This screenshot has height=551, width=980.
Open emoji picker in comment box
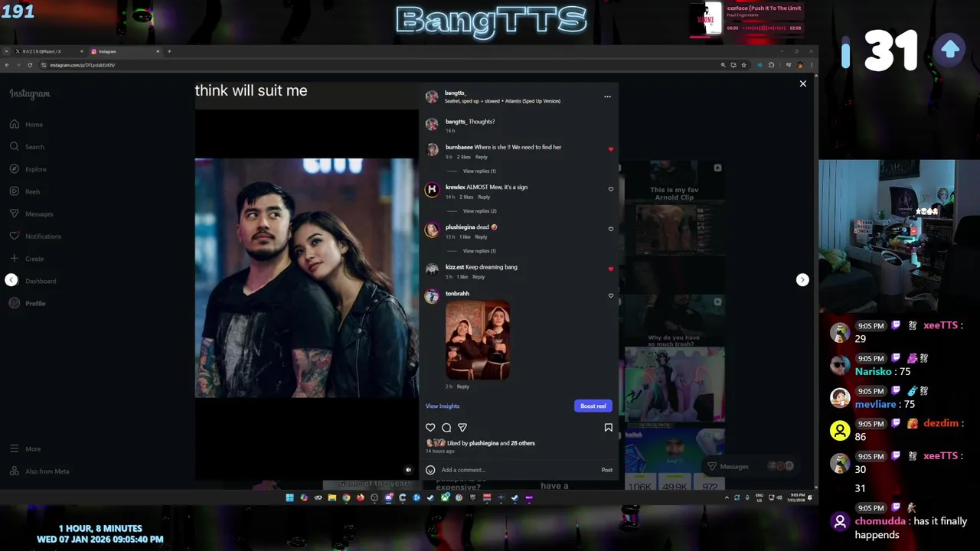[x=430, y=470]
